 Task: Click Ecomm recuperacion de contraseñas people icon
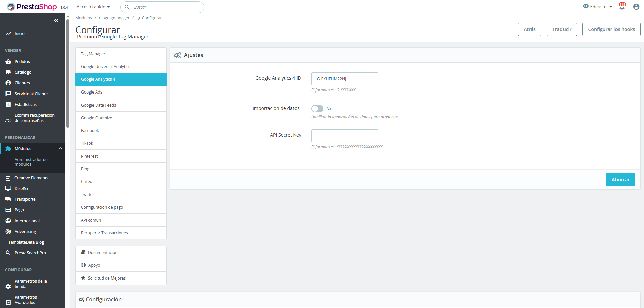pos(8,121)
